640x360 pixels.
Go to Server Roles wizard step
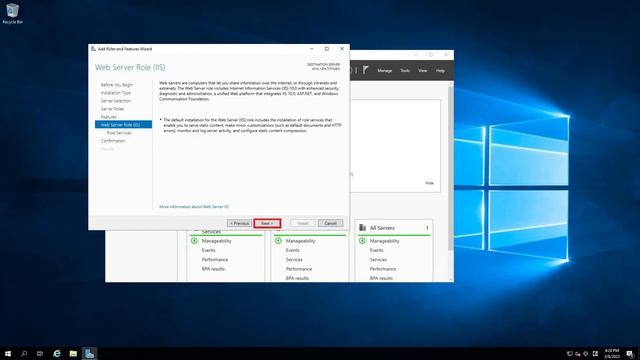[x=112, y=109]
